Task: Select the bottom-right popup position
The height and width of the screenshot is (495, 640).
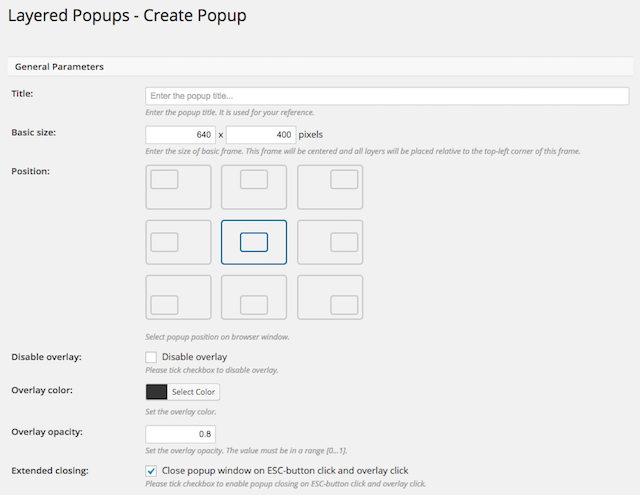Action: [330, 297]
